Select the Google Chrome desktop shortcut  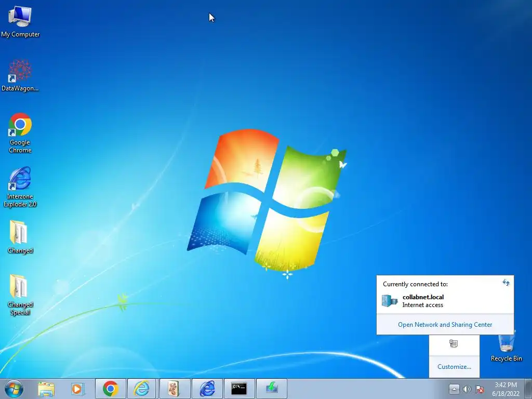[20, 133]
